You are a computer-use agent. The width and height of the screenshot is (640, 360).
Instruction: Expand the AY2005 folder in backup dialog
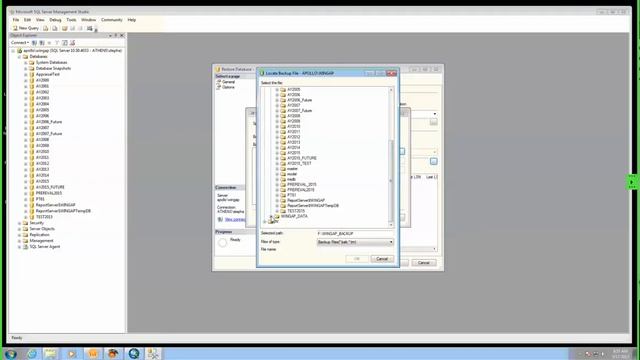click(277, 89)
